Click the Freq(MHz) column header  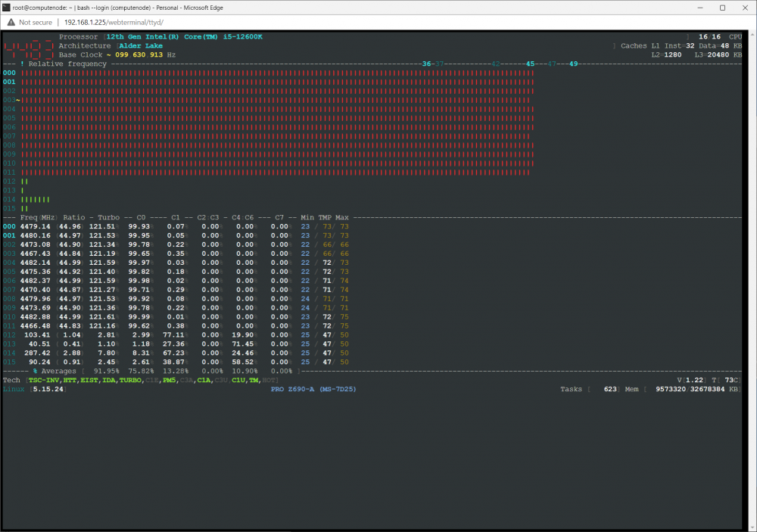pyautogui.click(x=39, y=218)
